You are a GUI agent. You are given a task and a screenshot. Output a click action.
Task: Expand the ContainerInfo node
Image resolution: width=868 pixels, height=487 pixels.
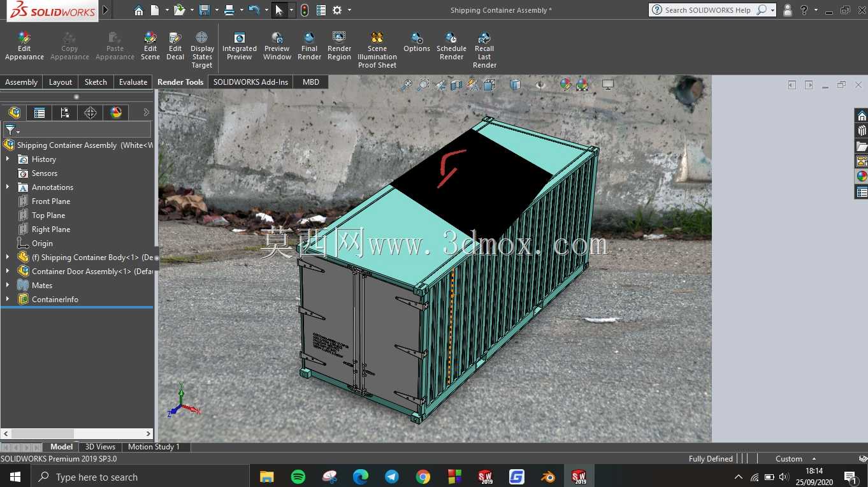coord(8,300)
